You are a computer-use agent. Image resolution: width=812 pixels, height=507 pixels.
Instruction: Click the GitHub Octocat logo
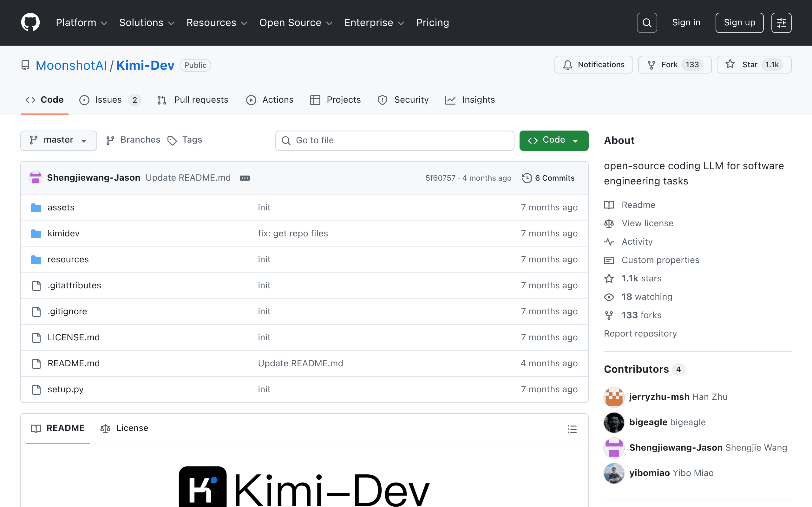[30, 22]
